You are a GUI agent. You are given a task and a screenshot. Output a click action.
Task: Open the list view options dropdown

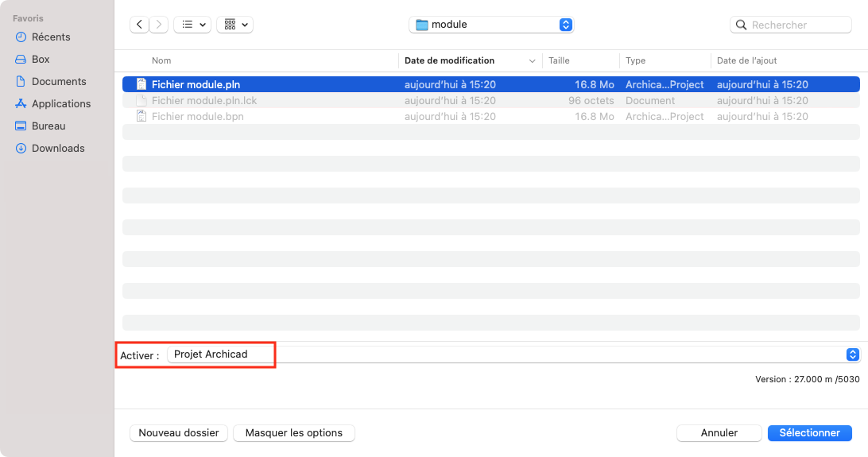pyautogui.click(x=192, y=25)
